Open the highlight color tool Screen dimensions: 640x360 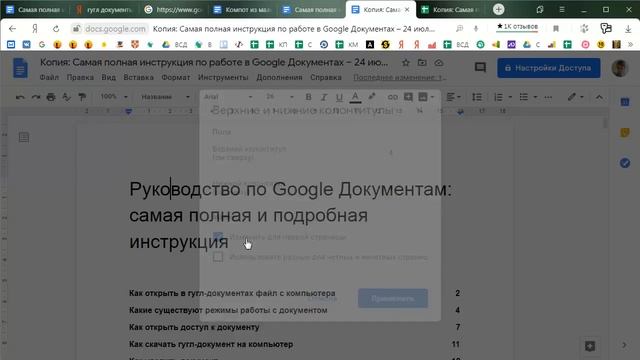pos(371,97)
